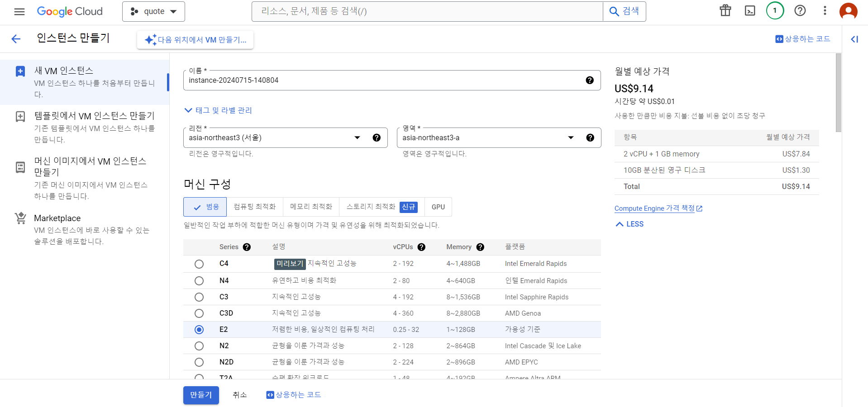Select the 범용 machine family tab

[x=205, y=207]
